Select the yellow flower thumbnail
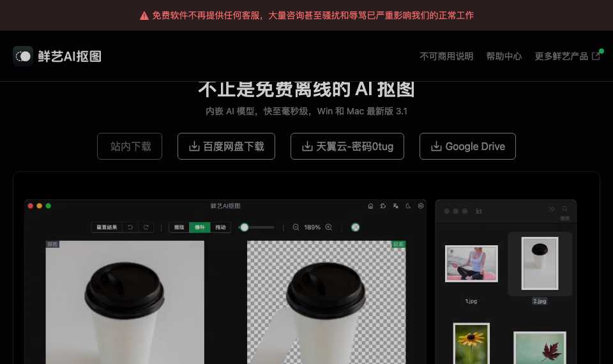 point(471,344)
